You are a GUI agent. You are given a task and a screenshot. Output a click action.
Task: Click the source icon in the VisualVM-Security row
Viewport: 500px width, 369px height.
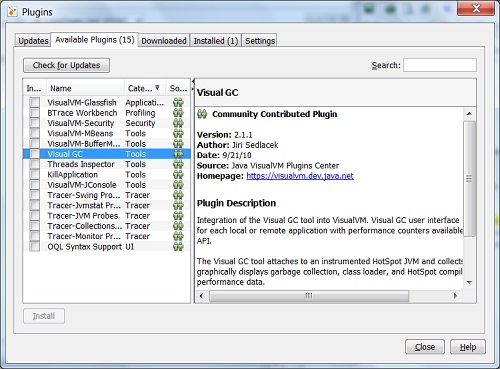pos(178,123)
